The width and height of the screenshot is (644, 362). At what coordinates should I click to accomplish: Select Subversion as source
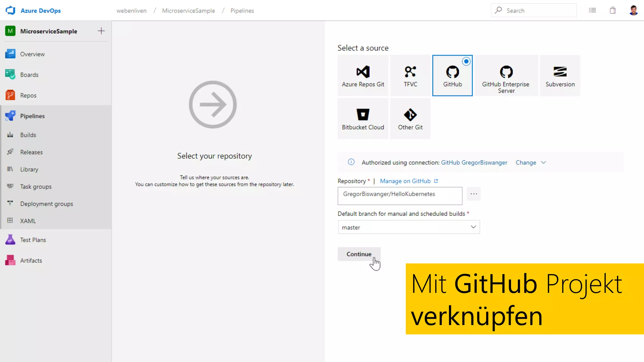pyautogui.click(x=560, y=75)
